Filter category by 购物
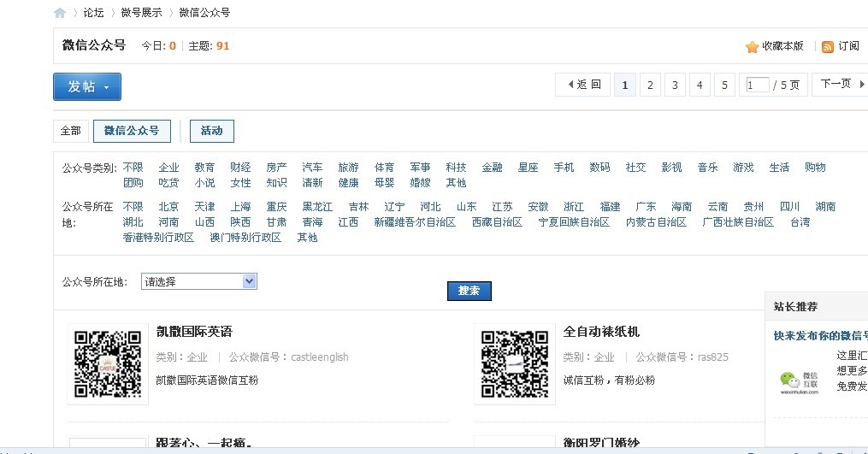This screenshot has height=454, width=868. 816,168
